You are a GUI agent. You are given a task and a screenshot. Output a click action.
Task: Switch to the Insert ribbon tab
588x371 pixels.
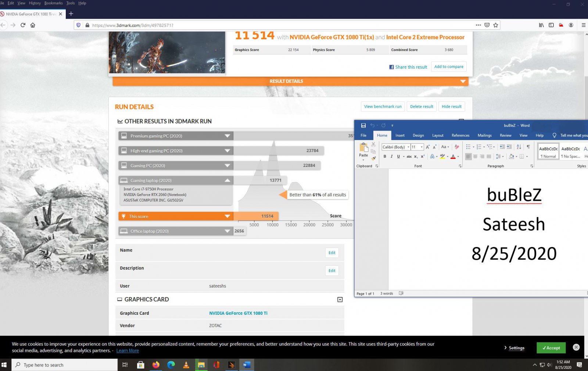(x=400, y=135)
